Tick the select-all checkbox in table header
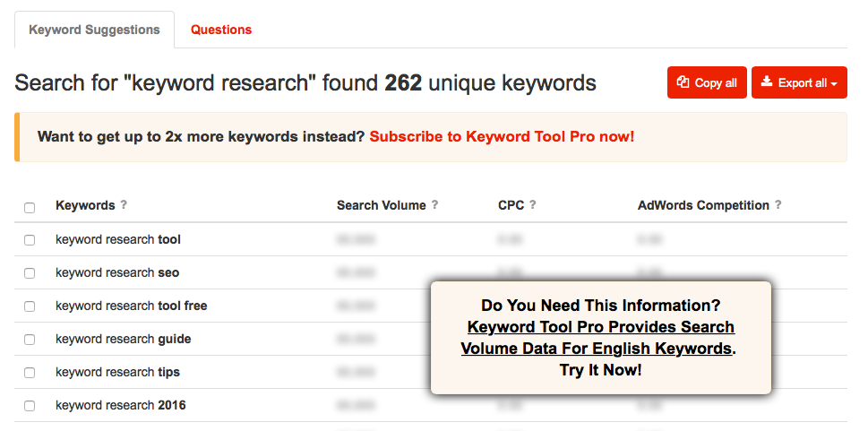868x431 pixels. [x=30, y=208]
